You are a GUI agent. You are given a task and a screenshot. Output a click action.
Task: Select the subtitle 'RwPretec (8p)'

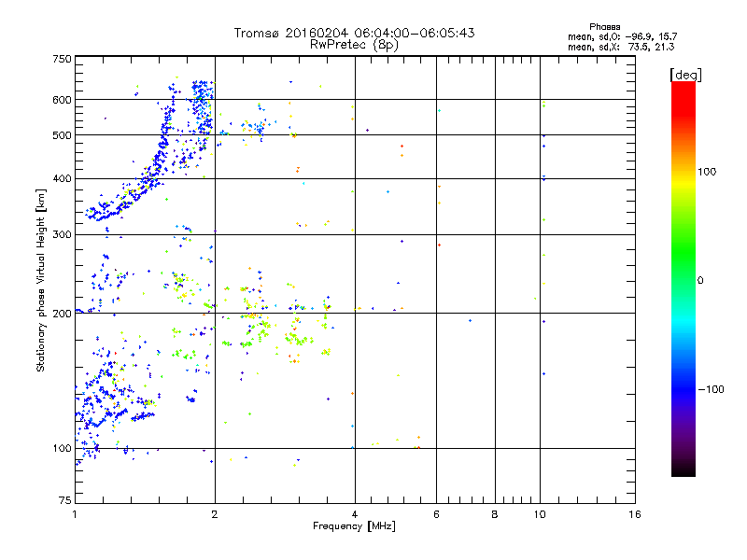coord(354,45)
